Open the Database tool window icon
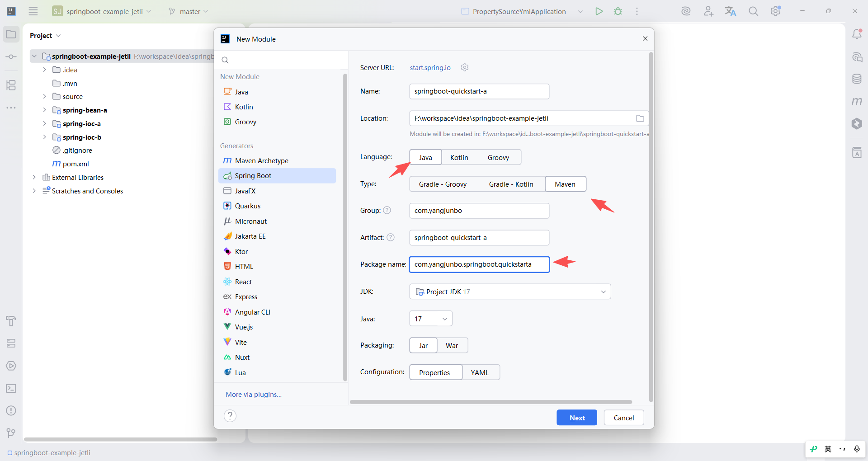 point(857,79)
